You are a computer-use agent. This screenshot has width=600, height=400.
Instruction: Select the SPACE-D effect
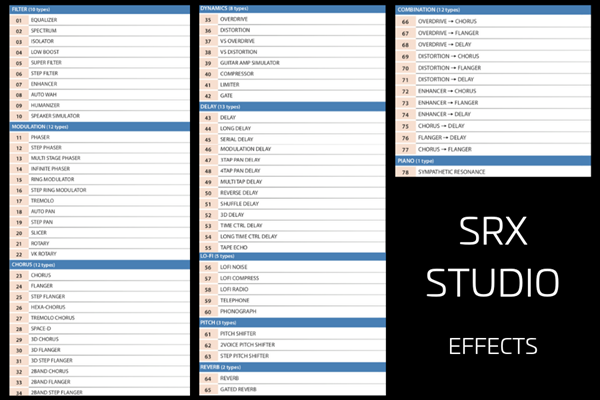[99, 329]
